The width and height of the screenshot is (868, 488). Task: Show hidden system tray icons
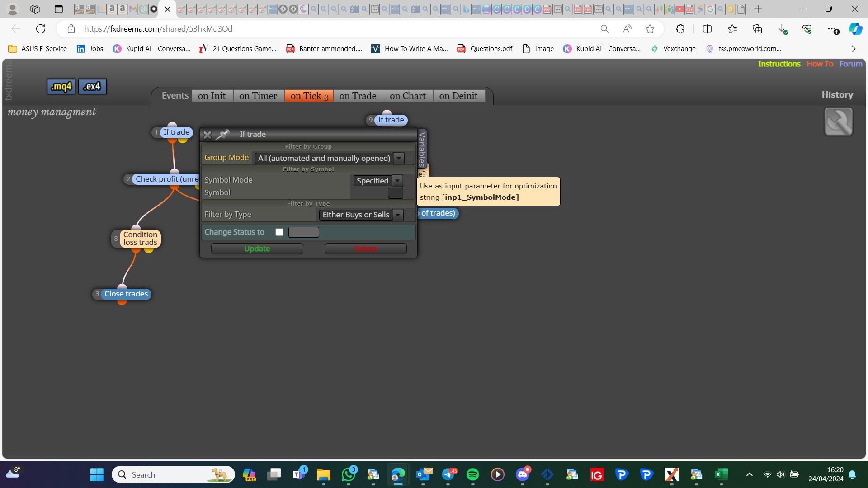[749, 474]
